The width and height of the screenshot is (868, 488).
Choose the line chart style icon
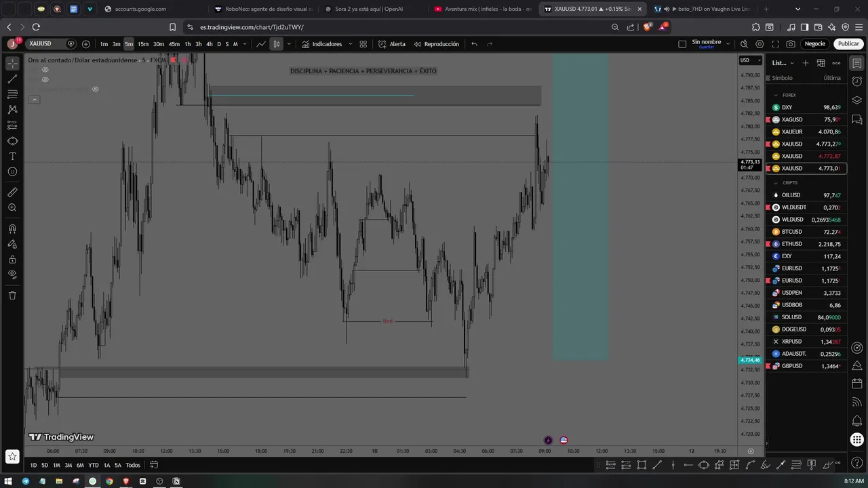[261, 44]
